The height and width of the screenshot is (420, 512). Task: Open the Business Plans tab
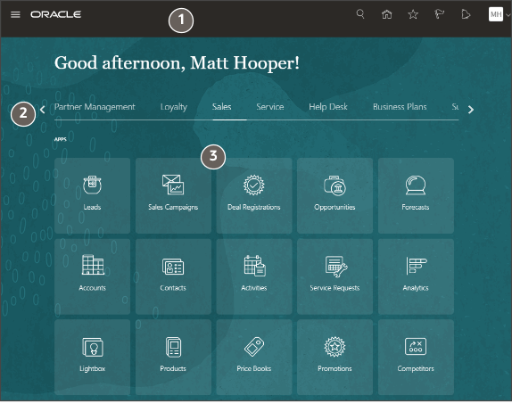(x=400, y=107)
